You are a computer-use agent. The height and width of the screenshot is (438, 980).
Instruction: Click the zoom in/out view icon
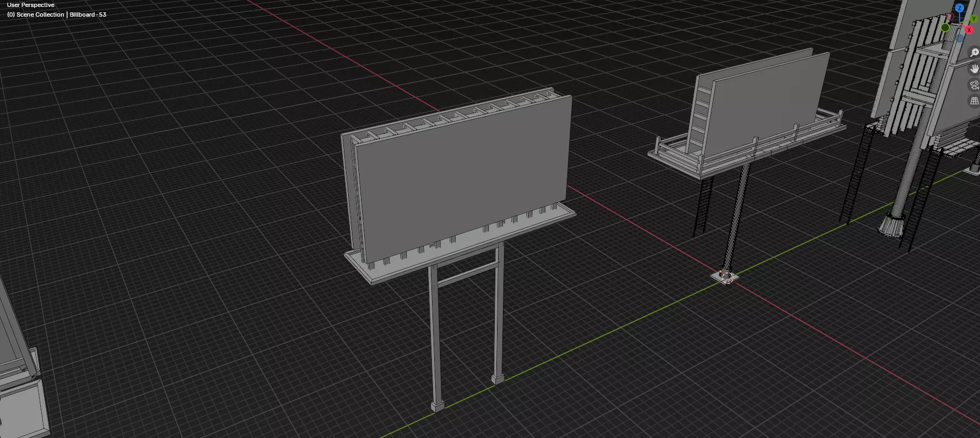point(975,52)
